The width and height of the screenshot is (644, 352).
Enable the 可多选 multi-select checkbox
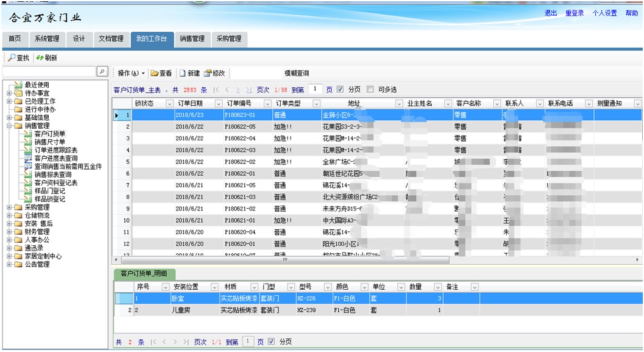coord(371,90)
